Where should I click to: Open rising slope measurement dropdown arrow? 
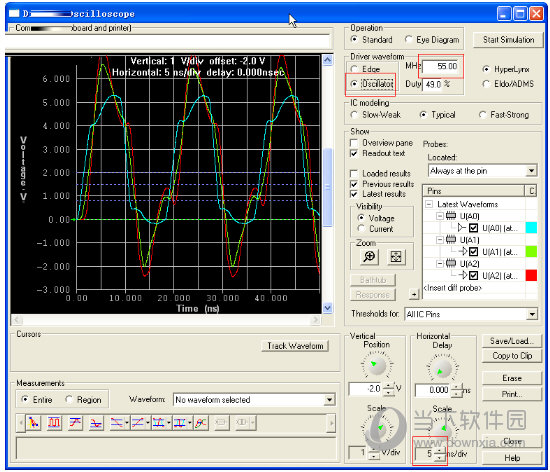[148, 423]
